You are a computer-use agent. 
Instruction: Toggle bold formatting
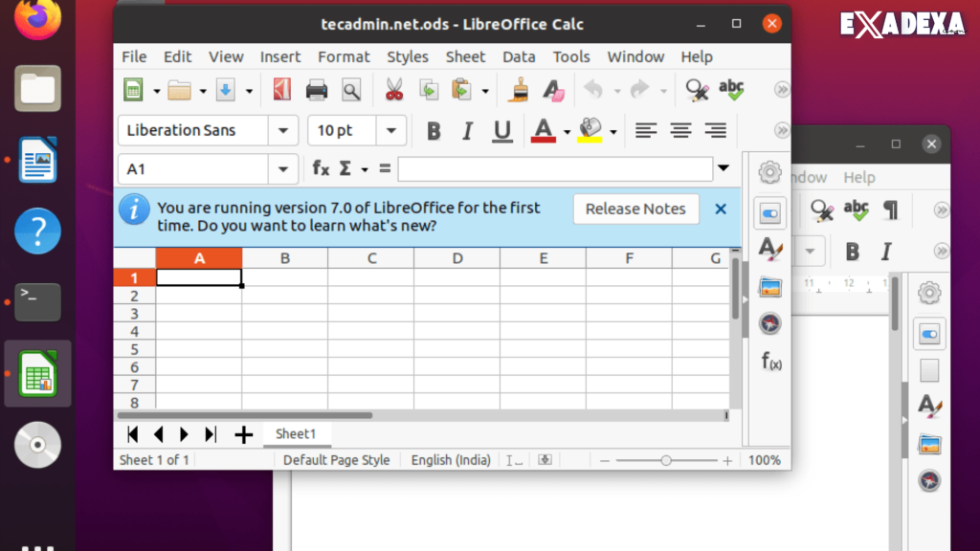[x=433, y=130]
